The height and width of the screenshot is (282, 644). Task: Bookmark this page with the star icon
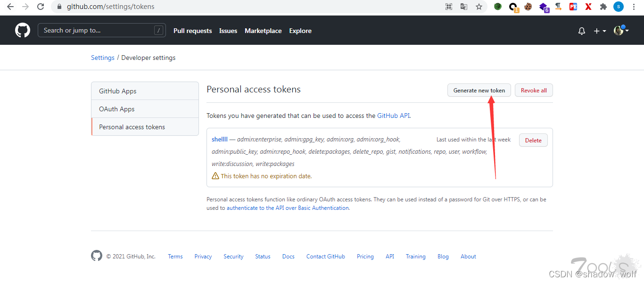[x=479, y=7]
